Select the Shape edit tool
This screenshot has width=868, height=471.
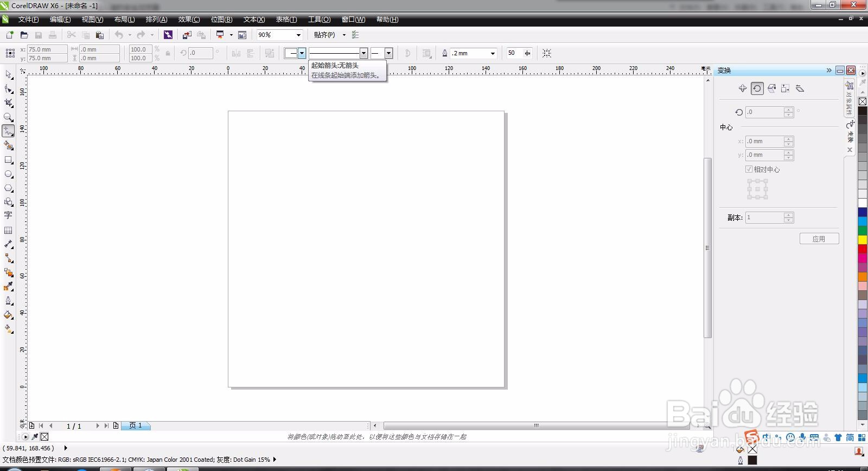tap(8, 89)
